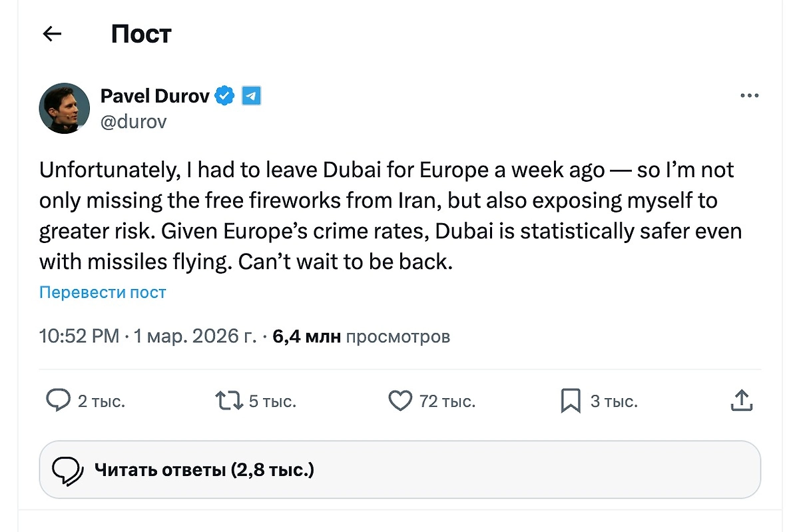799x532 pixels.
Task: Click the Telegram affiliation badge
Action: [x=251, y=96]
